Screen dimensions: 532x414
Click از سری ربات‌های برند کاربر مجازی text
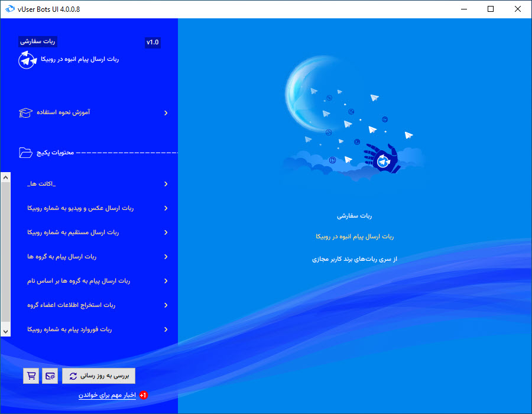(x=355, y=259)
